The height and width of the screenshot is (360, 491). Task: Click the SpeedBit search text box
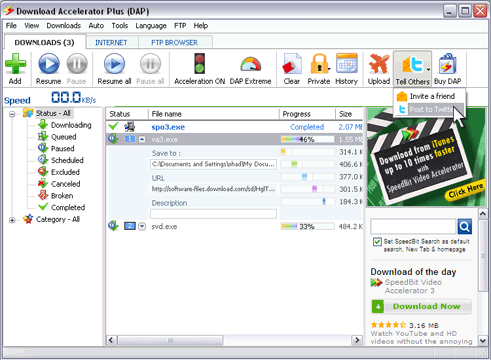413,227
